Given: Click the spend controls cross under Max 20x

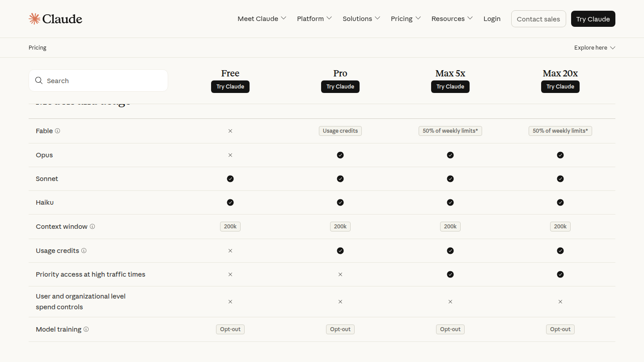Looking at the screenshot, I should (560, 302).
